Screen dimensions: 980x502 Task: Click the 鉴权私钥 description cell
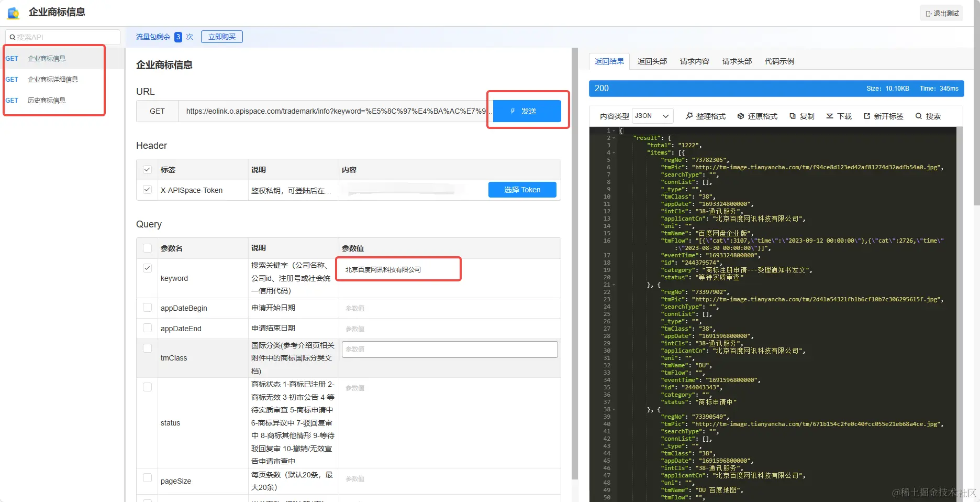tap(293, 190)
